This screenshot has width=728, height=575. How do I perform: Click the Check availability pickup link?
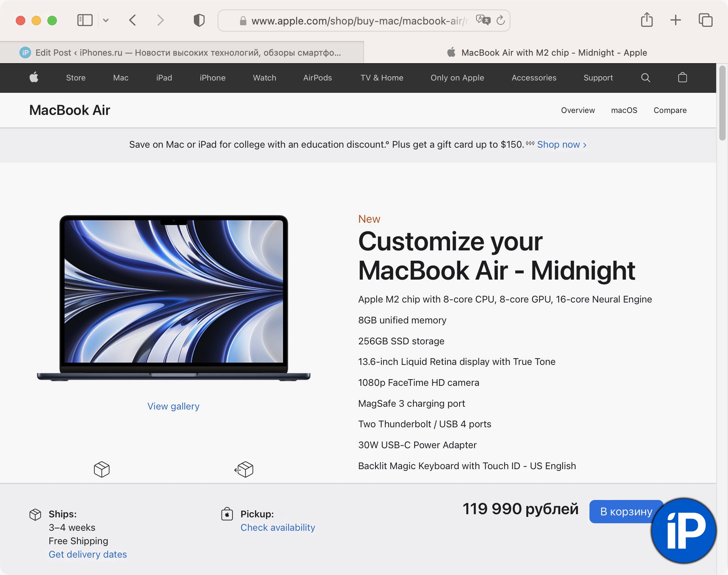(x=278, y=528)
